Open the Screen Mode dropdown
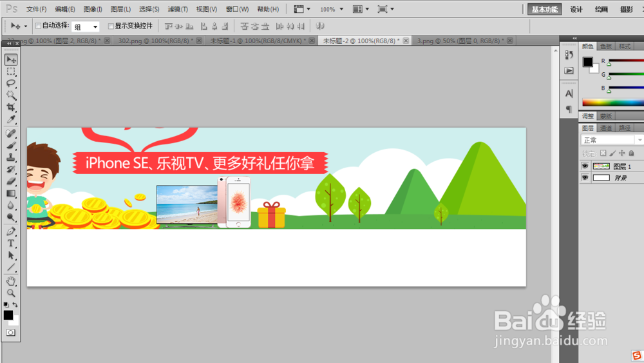Screen dimensions: 644x363 tap(386, 9)
